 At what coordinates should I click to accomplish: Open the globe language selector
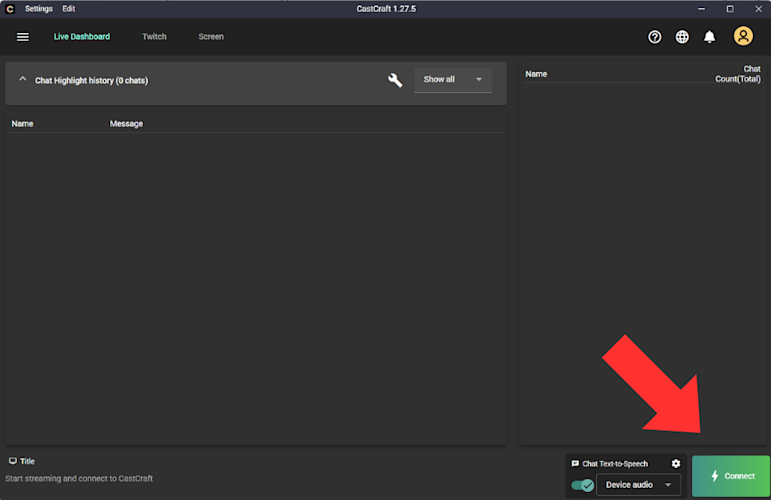(x=682, y=37)
